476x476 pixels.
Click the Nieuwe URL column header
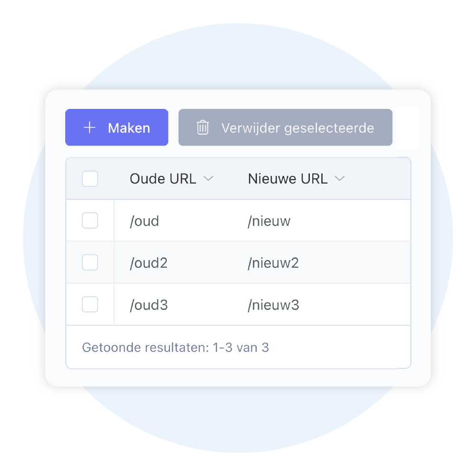click(x=288, y=179)
